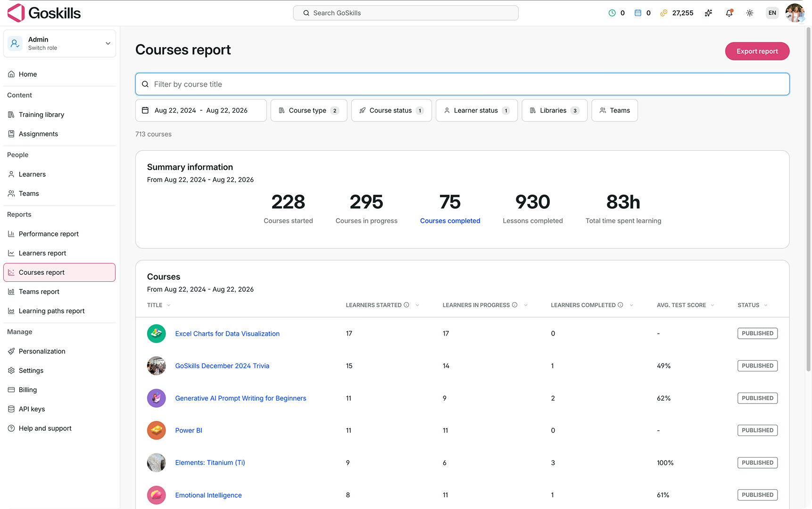Go to Home in sidebar
812x509 pixels.
(59, 74)
